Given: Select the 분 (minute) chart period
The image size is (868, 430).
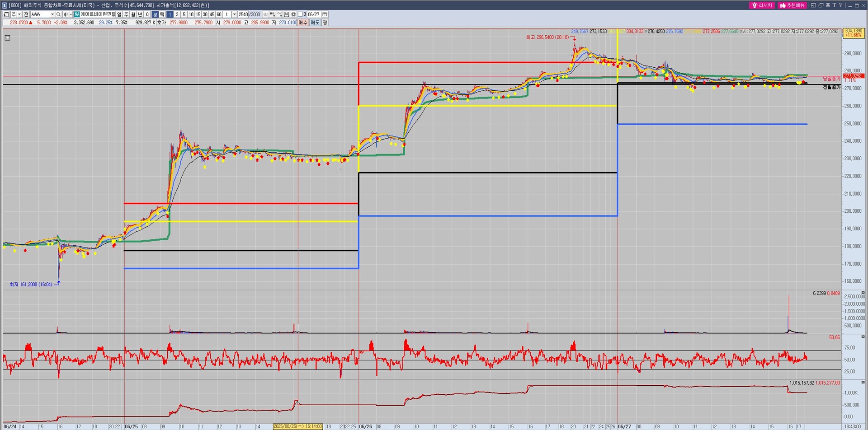Looking at the screenshot, I should click(155, 14).
